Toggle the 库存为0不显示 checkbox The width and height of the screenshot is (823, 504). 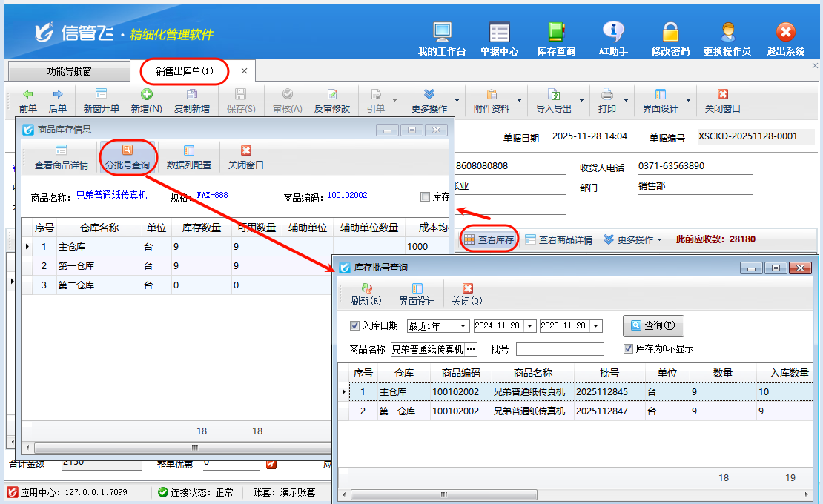(x=629, y=348)
